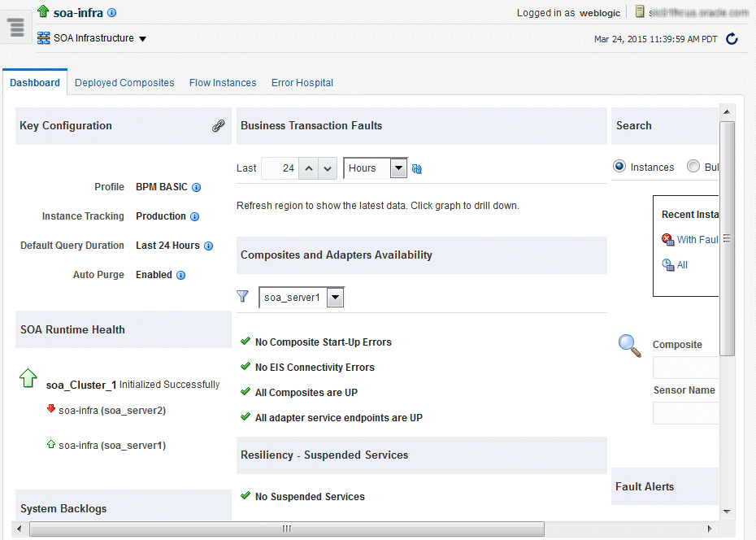Open the SOA Infrastructure dropdown menu
This screenshot has height=540, width=756.
click(x=143, y=39)
